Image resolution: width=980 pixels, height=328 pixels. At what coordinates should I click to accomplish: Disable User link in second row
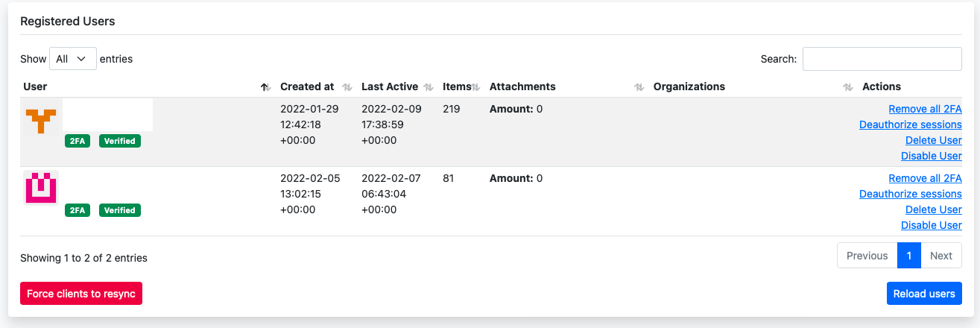coord(931,225)
